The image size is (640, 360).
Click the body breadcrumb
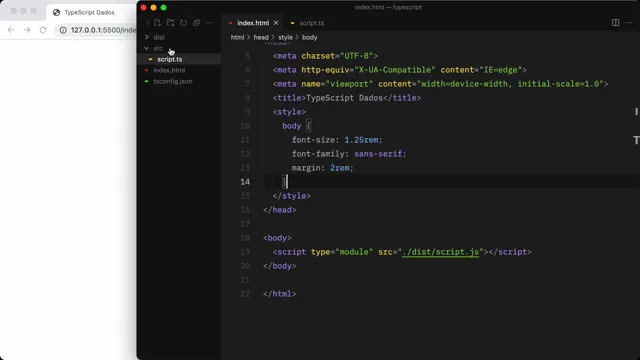[309, 37]
